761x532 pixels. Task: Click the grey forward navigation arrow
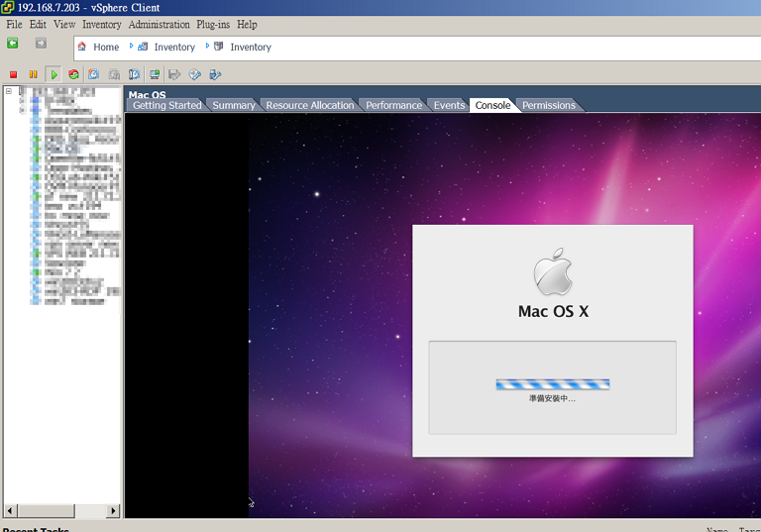41,44
